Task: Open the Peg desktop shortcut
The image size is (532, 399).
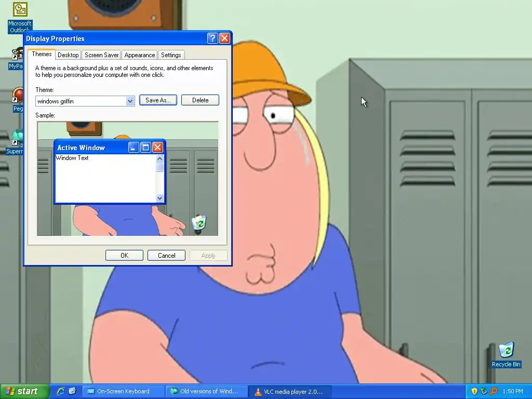Action: pyautogui.click(x=18, y=99)
